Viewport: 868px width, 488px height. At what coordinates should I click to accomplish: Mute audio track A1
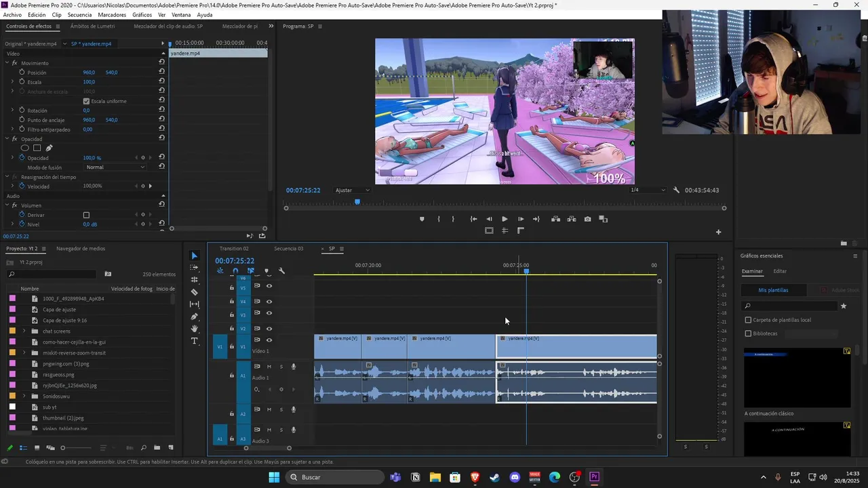(269, 367)
